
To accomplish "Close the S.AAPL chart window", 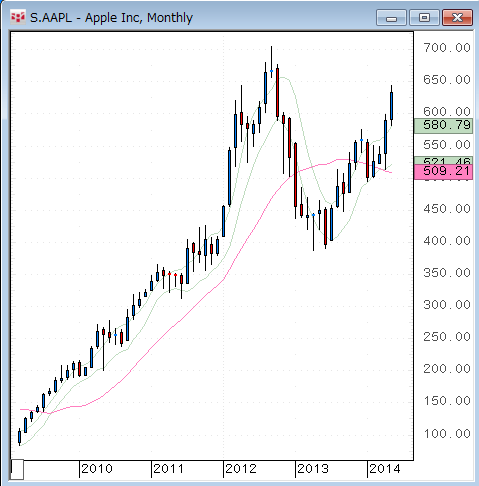I will click(457, 18).
